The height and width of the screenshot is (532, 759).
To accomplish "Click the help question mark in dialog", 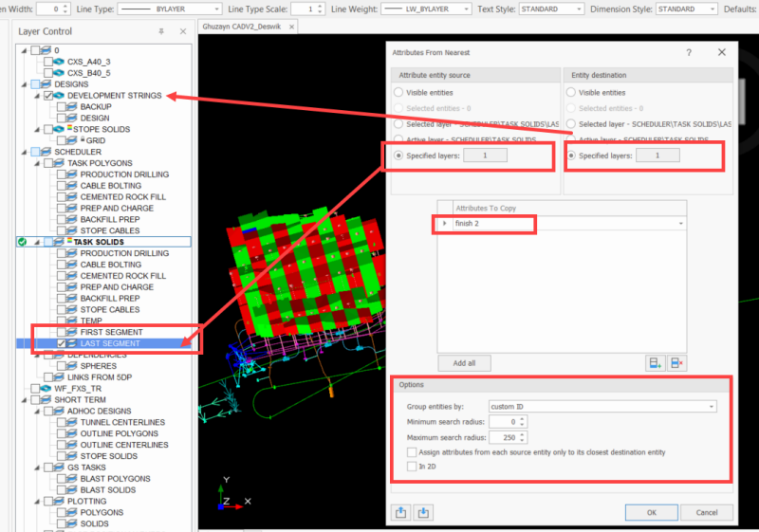I will (689, 52).
